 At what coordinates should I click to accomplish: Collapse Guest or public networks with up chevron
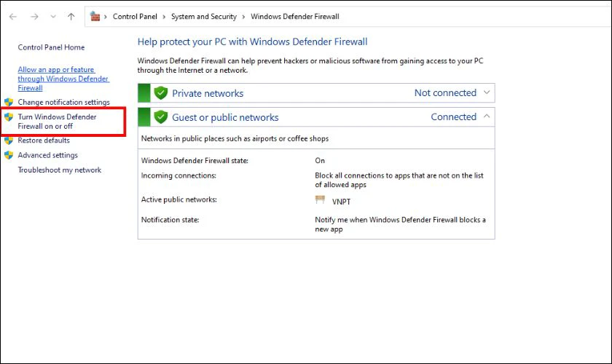(x=487, y=116)
